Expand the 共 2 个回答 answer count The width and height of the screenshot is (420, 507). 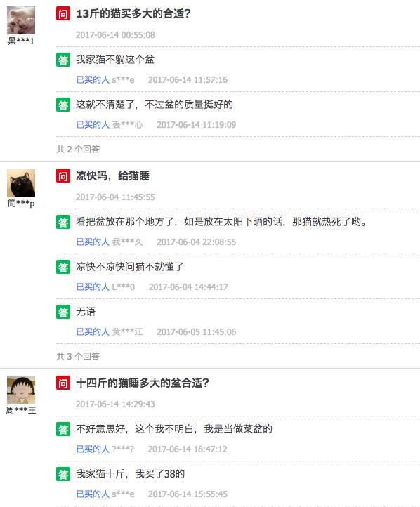pyautogui.click(x=78, y=149)
